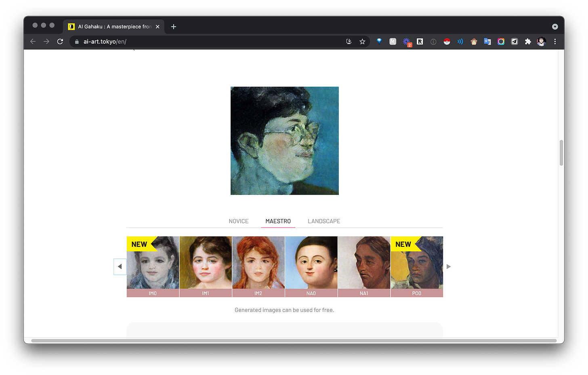Reload the ai-art.tokyo page
The height and width of the screenshot is (375, 588).
pyautogui.click(x=60, y=42)
